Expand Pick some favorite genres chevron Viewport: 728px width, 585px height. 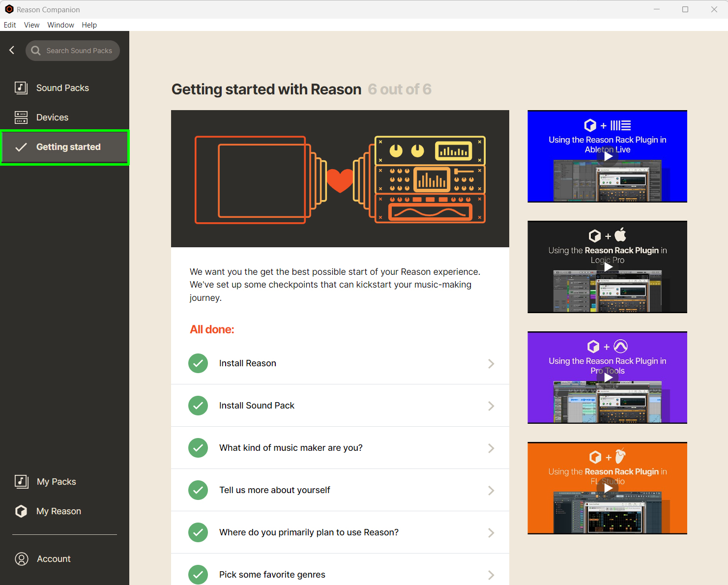491,575
